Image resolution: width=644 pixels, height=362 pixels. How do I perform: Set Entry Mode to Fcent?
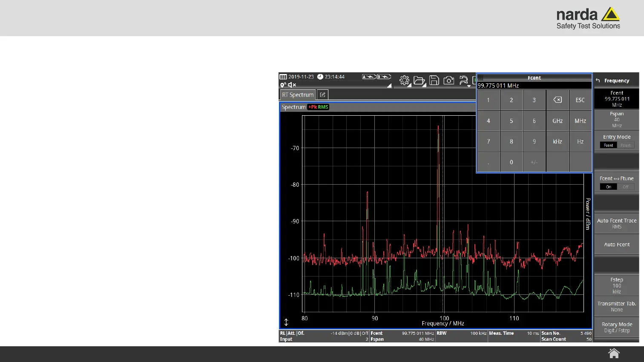pos(608,145)
